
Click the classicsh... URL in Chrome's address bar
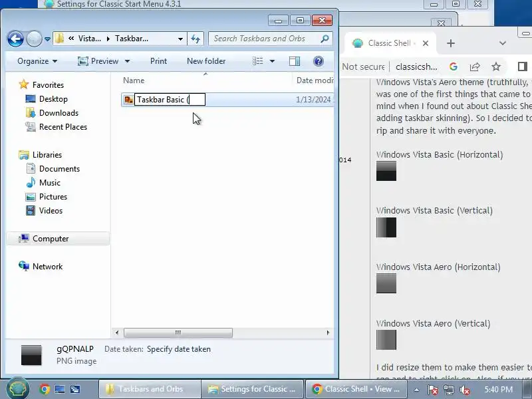point(416,67)
